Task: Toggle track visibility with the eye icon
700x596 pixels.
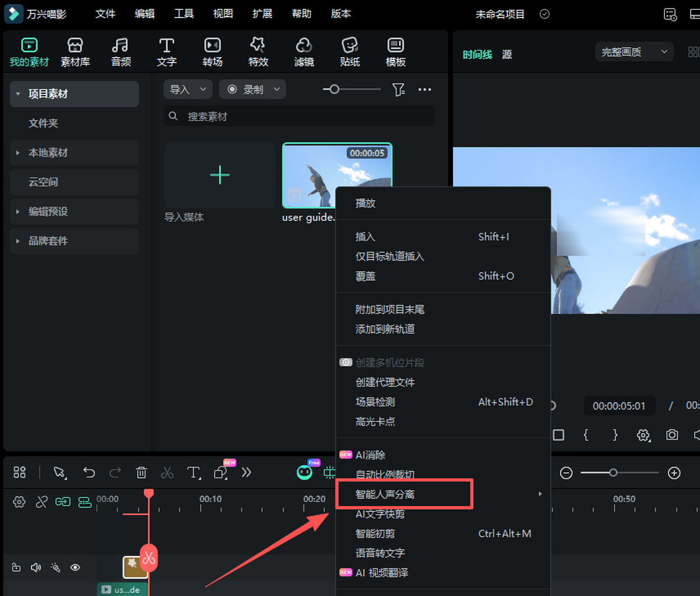Action: tap(75, 567)
